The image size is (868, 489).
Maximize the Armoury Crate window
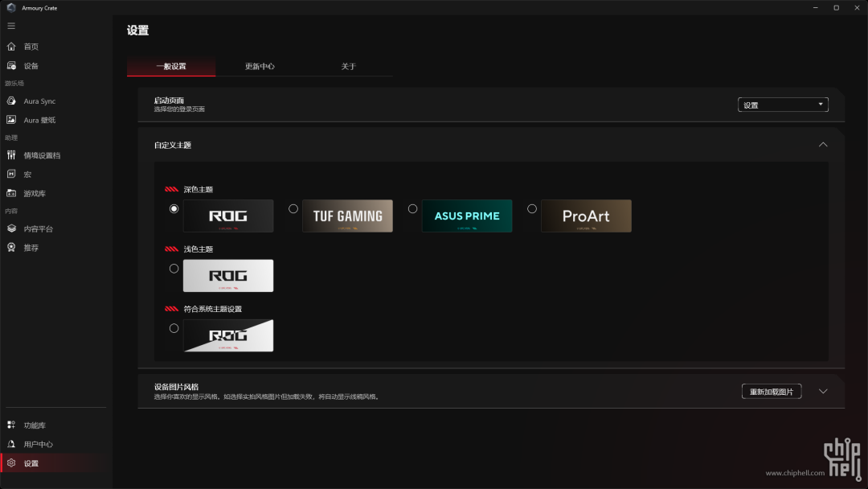click(x=837, y=8)
